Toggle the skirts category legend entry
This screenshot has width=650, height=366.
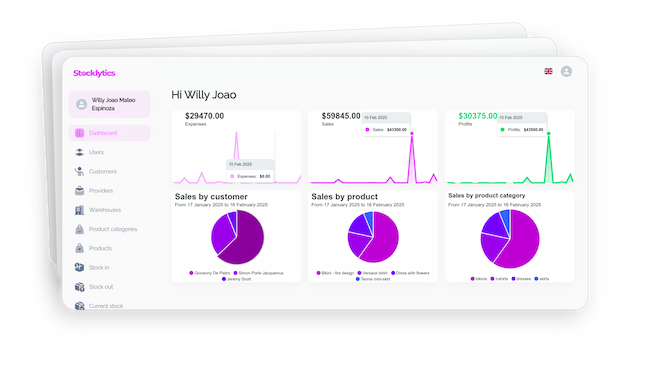pyautogui.click(x=542, y=279)
